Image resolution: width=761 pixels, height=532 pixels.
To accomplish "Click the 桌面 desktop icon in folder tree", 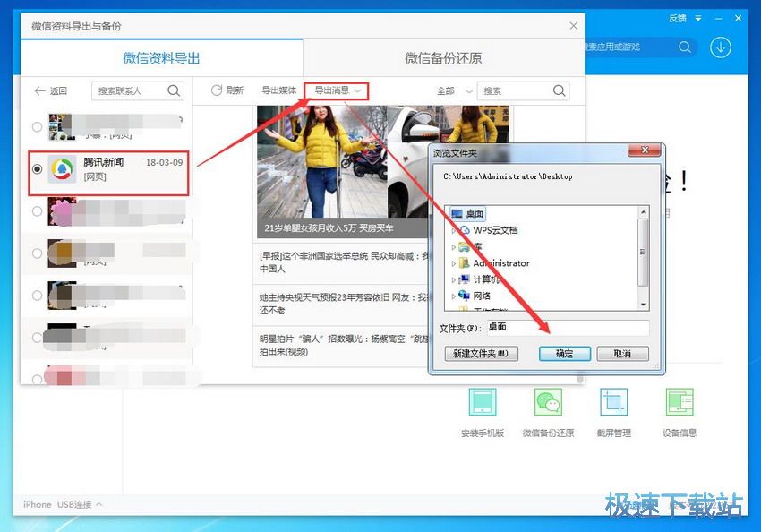I will click(x=457, y=213).
